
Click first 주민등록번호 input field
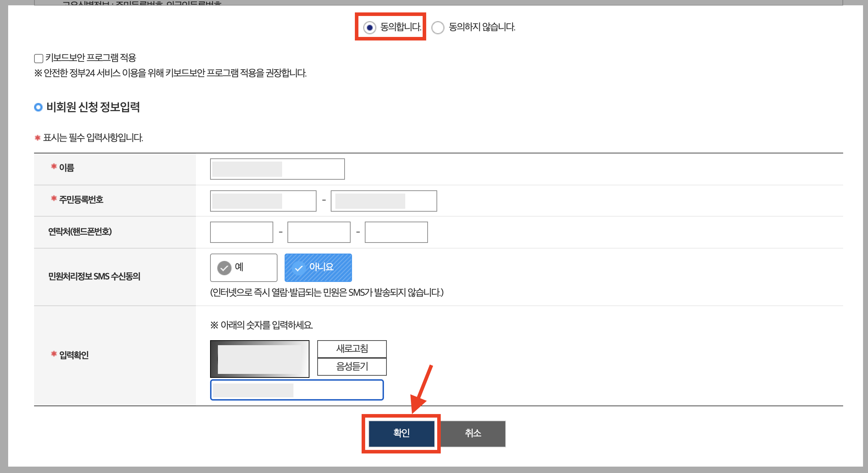[263, 201]
